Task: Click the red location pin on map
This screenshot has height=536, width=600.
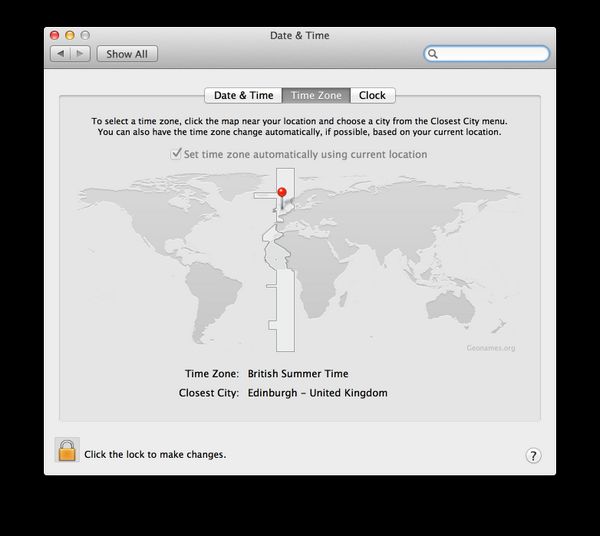Action: coord(282,193)
